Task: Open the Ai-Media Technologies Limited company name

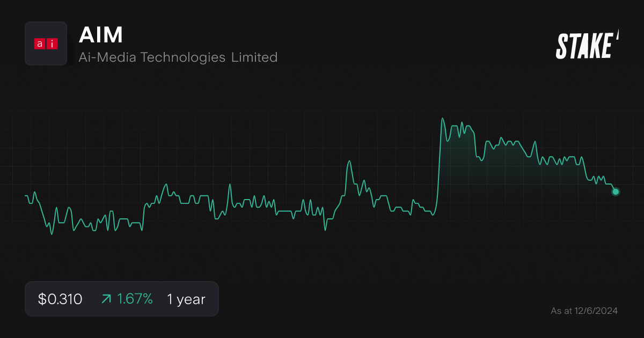Action: (x=178, y=57)
